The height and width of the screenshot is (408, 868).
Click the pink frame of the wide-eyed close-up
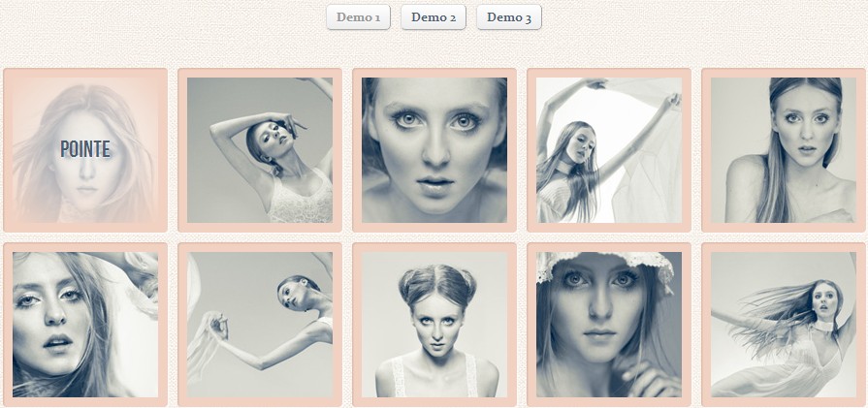(x=357, y=150)
